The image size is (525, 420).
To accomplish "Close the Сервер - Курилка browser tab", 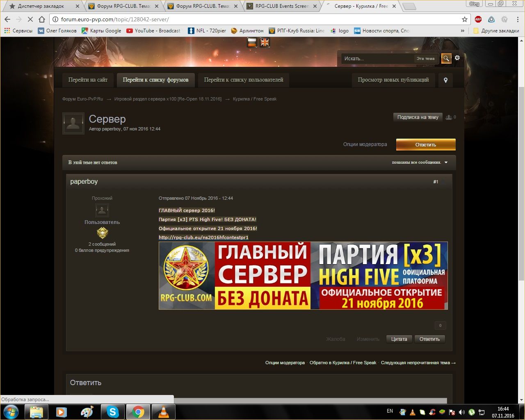I will coord(394,6).
